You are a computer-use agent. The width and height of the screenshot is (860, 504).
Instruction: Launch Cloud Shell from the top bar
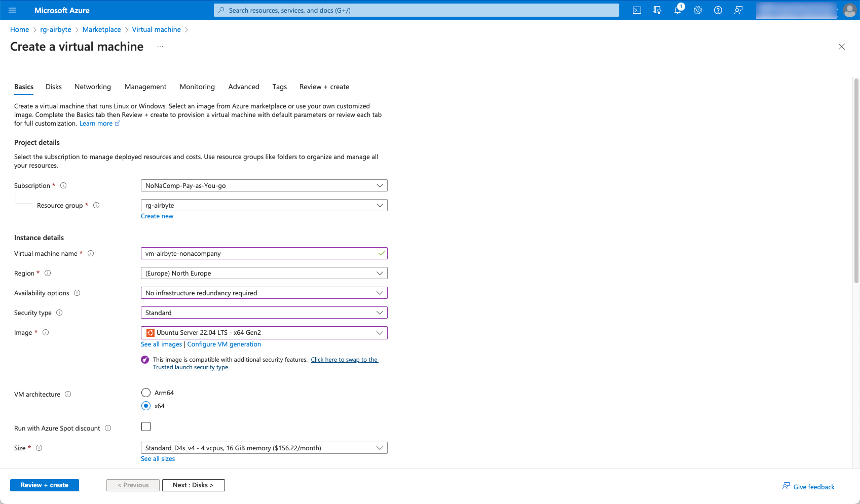click(637, 10)
